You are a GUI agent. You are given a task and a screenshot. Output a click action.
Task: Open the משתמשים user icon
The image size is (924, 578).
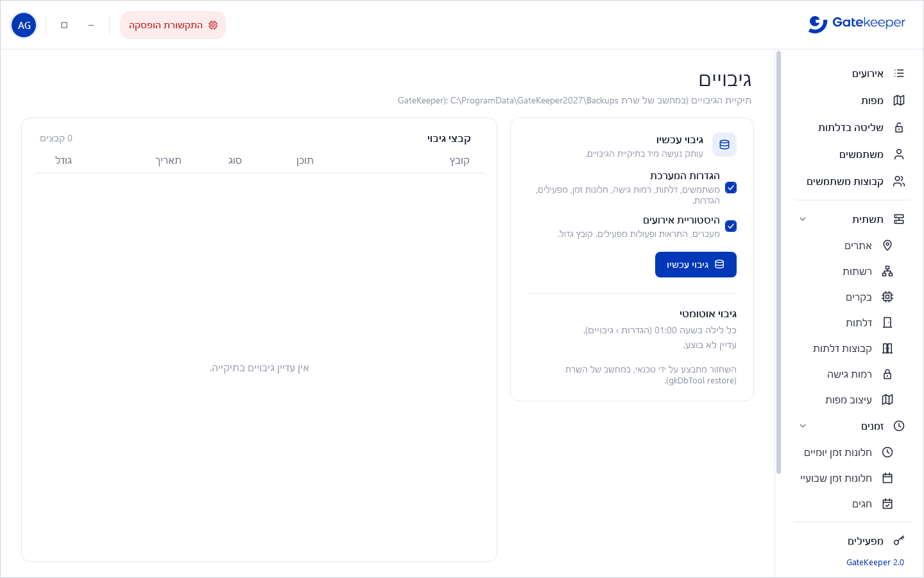click(x=899, y=155)
